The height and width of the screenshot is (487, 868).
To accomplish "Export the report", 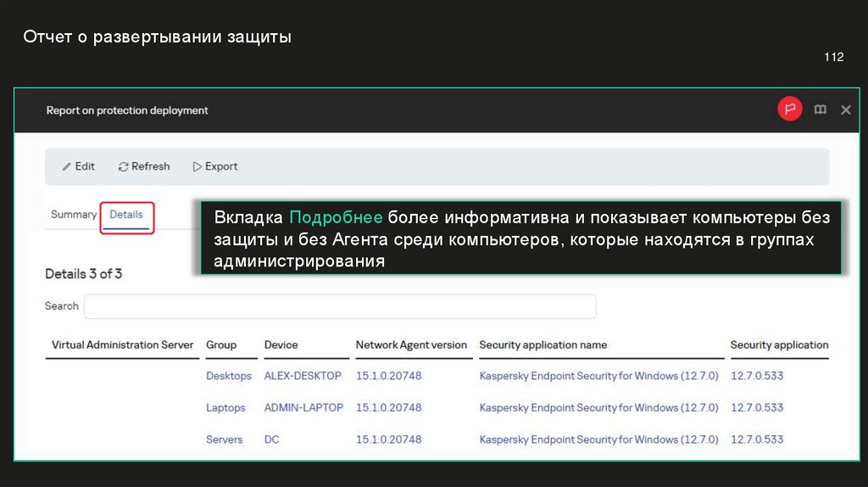I will (x=215, y=166).
